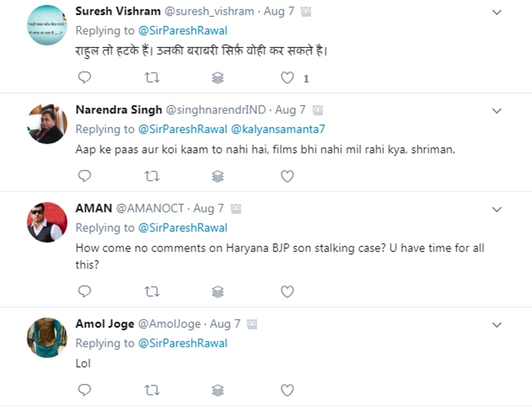This screenshot has height=407, width=532.
Task: Reply to Suresh Vishram's tweet
Action: 84,78
